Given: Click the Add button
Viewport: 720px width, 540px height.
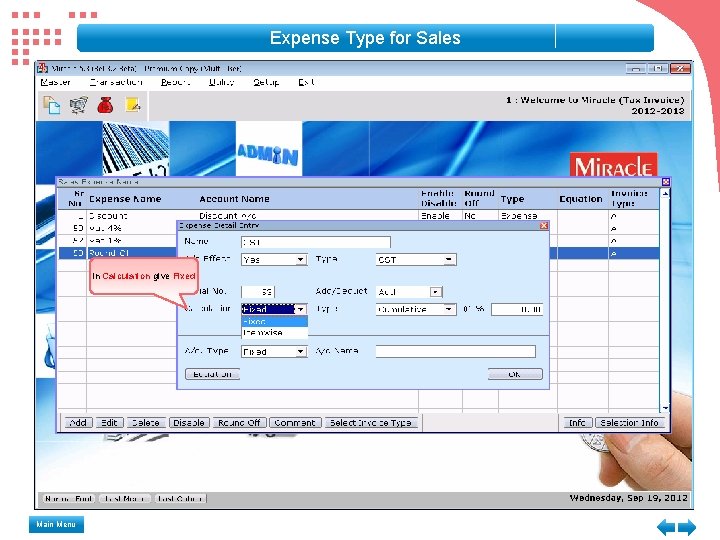Looking at the screenshot, I should click(79, 422).
